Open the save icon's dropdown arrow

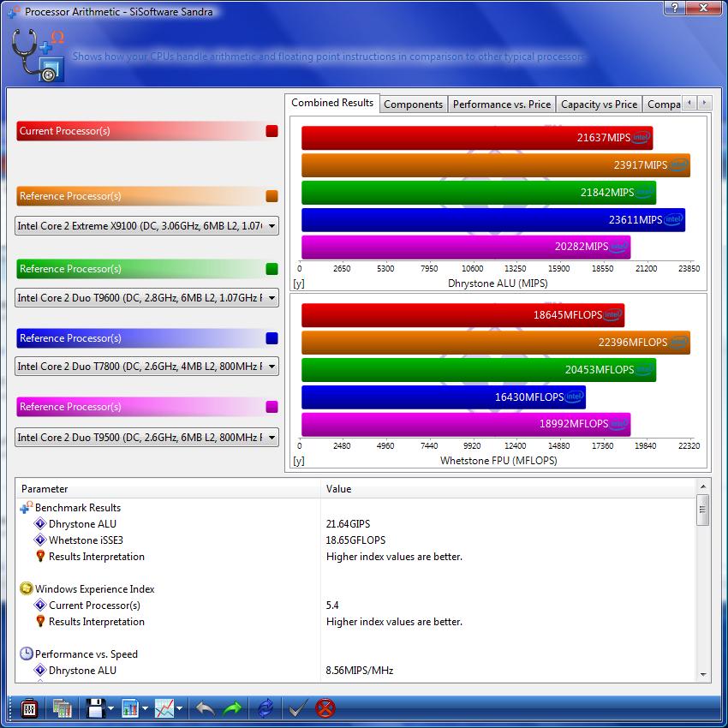[x=111, y=708]
